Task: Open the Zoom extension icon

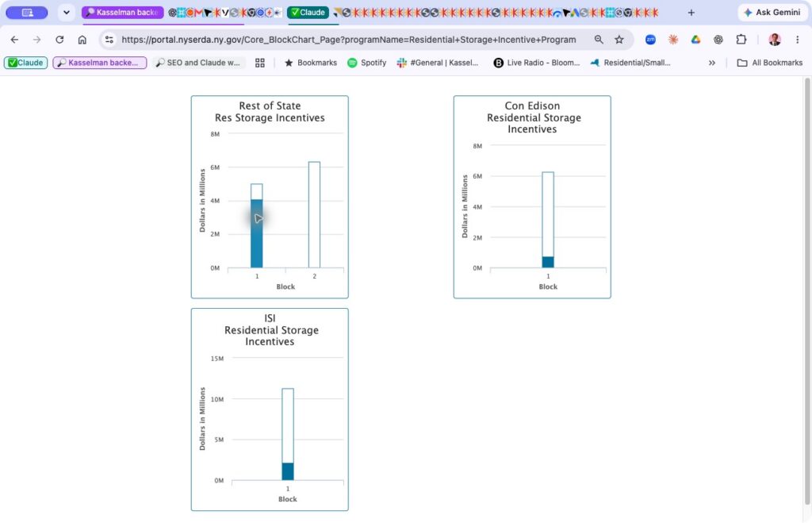Action: [x=650, y=40]
